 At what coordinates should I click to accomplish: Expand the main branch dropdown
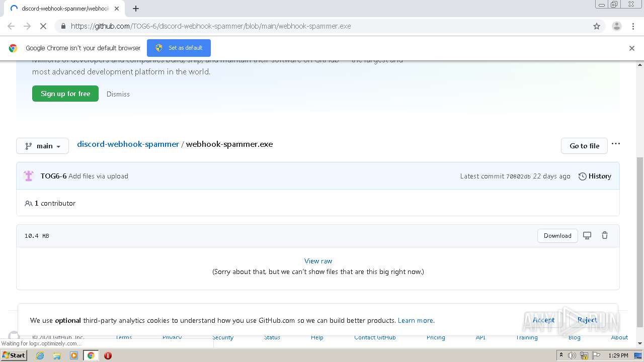42,146
